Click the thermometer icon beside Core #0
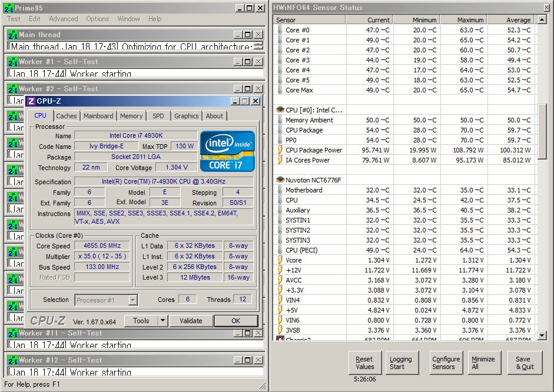 [280, 30]
